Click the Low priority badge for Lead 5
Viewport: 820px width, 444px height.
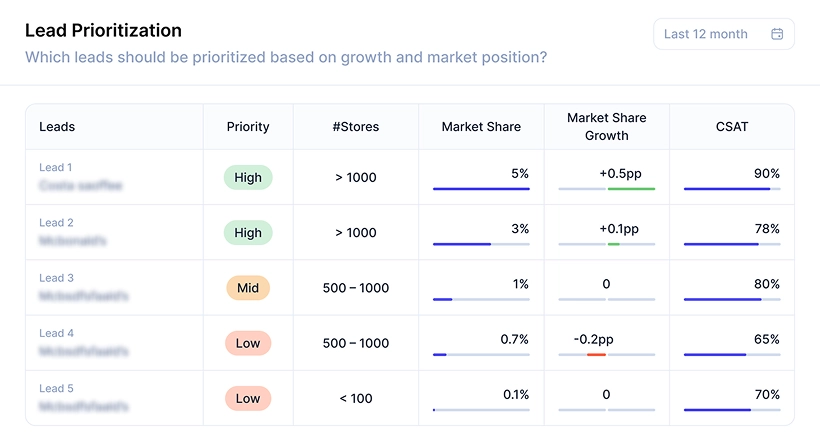(248, 398)
